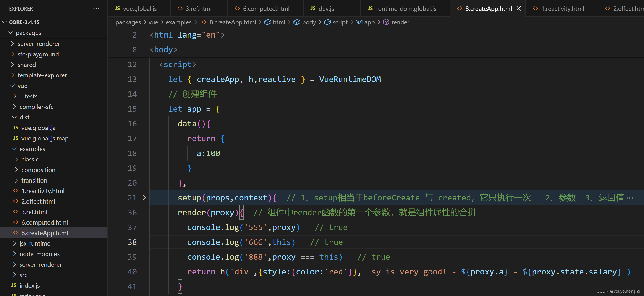This screenshot has height=296, width=644.
Task: Click the app variable icon in breadcrumb
Action: coord(359,22)
